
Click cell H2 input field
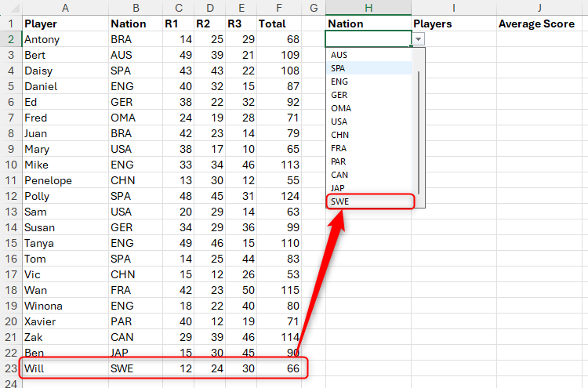367,39
